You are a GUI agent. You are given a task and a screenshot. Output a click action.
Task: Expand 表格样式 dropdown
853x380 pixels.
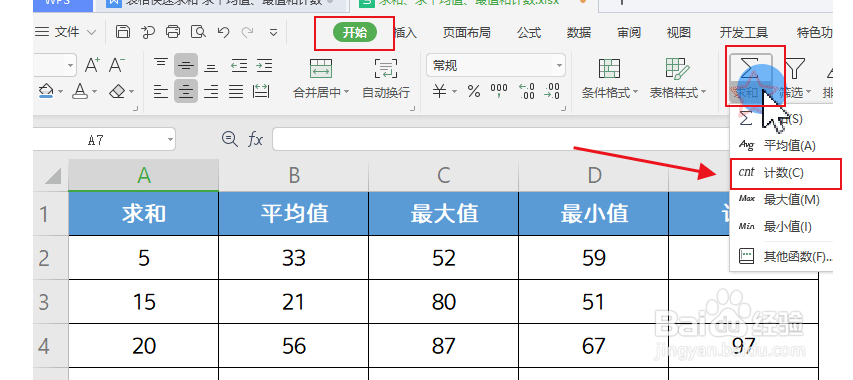tap(703, 93)
